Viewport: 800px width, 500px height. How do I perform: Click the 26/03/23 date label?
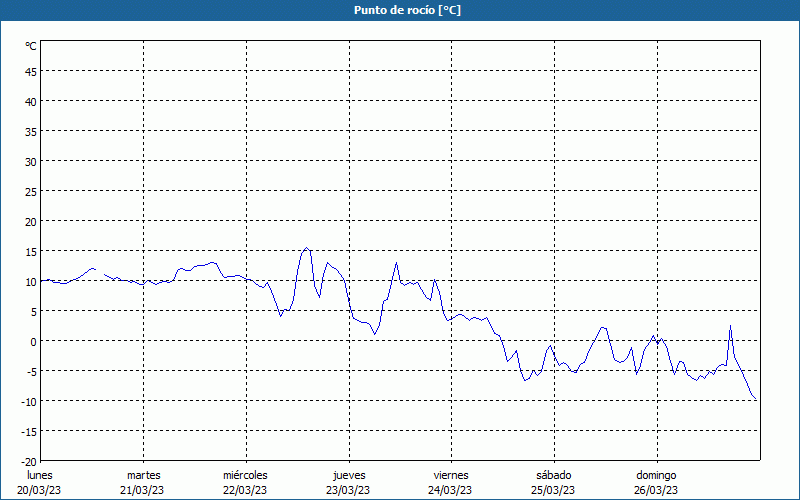click(x=655, y=490)
